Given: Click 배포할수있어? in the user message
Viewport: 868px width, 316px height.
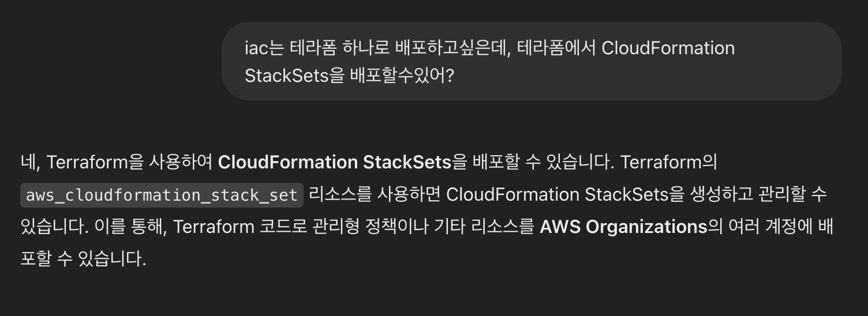Looking at the screenshot, I should pyautogui.click(x=402, y=76).
